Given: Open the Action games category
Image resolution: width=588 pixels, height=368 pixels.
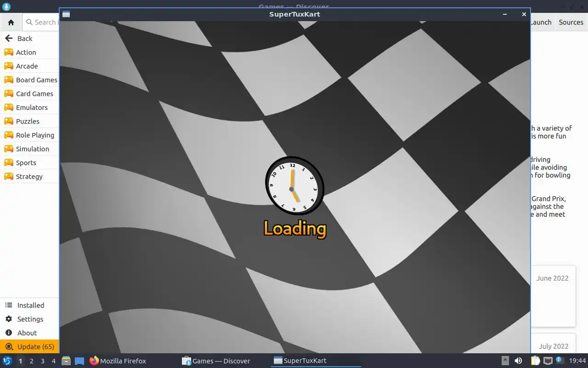Looking at the screenshot, I should coord(29,52).
